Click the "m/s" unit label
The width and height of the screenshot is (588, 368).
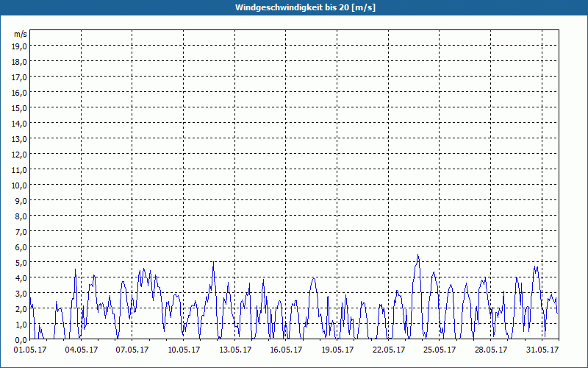pyautogui.click(x=20, y=34)
